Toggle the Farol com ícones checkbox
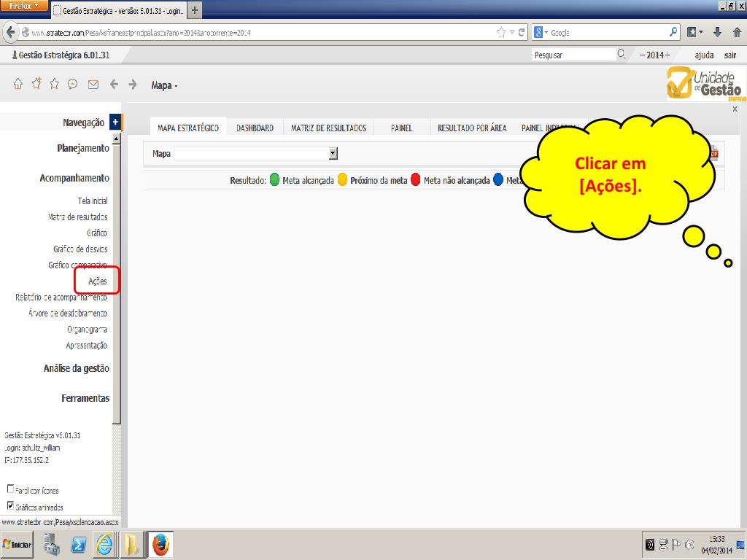This screenshot has width=747, height=560. coord(10,489)
